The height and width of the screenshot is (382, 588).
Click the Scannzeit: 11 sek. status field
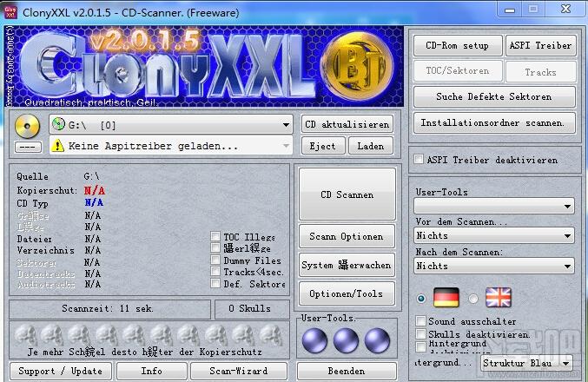coord(110,309)
